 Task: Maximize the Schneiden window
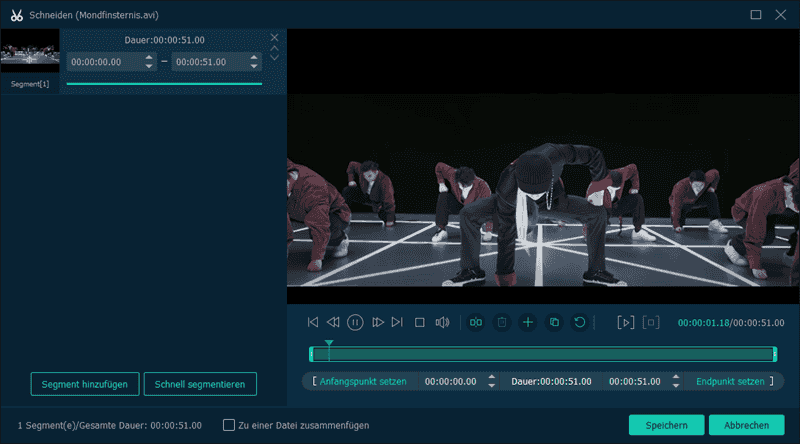click(756, 15)
